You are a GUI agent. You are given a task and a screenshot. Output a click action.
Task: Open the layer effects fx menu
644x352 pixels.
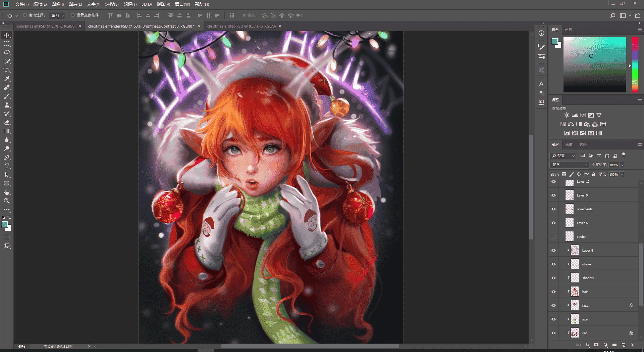(587, 345)
